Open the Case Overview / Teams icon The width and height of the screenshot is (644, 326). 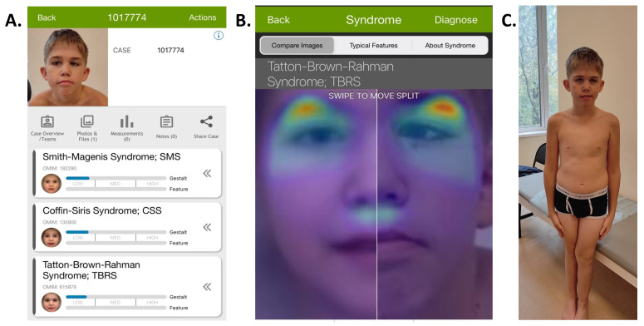(x=47, y=122)
